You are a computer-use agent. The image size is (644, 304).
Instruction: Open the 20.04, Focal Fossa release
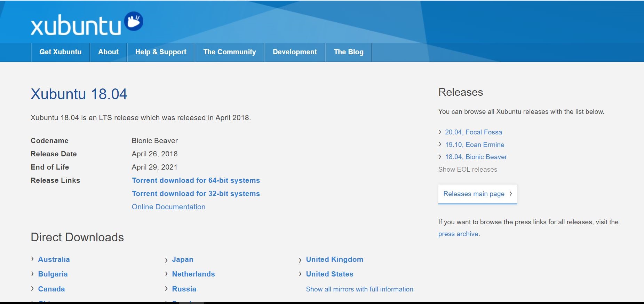tap(474, 132)
